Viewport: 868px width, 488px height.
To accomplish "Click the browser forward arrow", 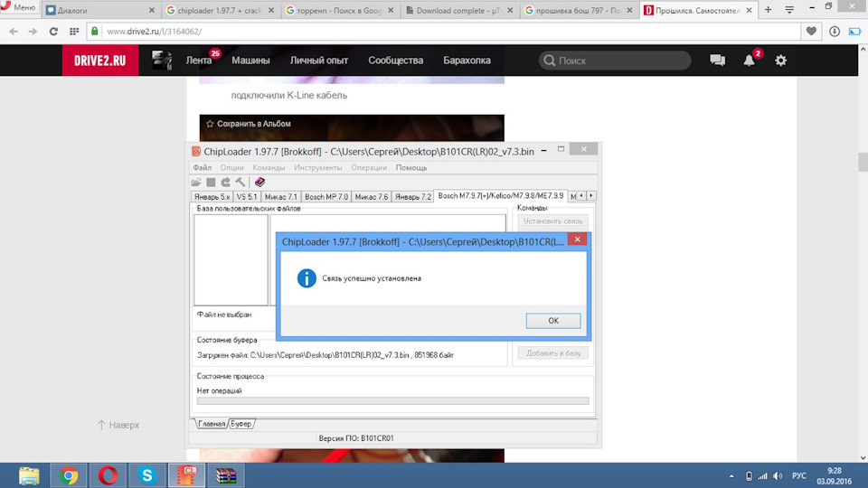I will click(x=33, y=32).
